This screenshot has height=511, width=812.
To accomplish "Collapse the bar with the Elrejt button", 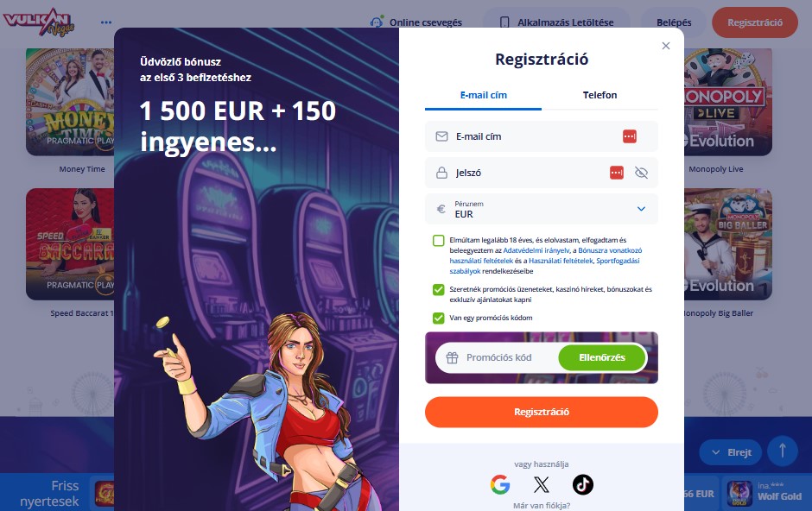I will click(x=731, y=452).
